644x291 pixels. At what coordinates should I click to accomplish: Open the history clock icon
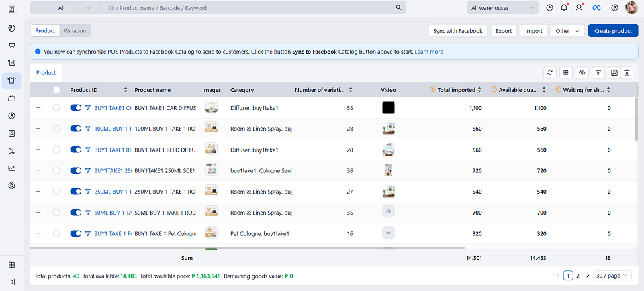[549, 8]
